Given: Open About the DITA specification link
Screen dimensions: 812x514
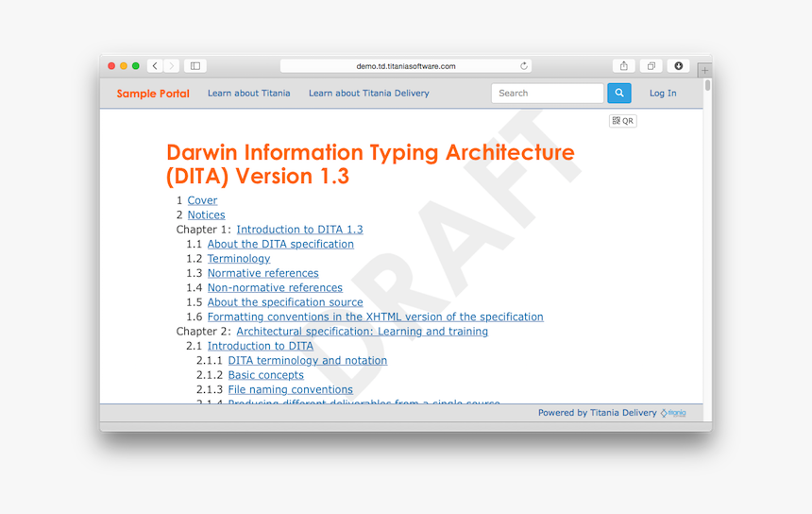Looking at the screenshot, I should pyautogui.click(x=280, y=244).
